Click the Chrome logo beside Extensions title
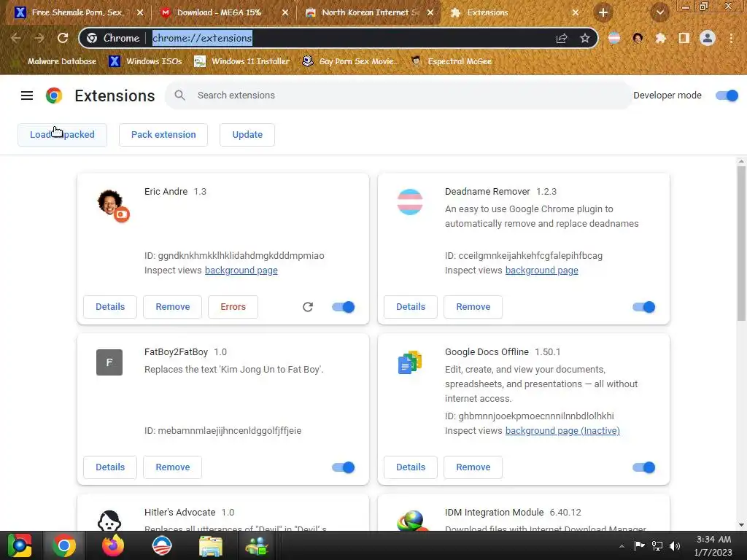The image size is (747, 560). [x=54, y=96]
